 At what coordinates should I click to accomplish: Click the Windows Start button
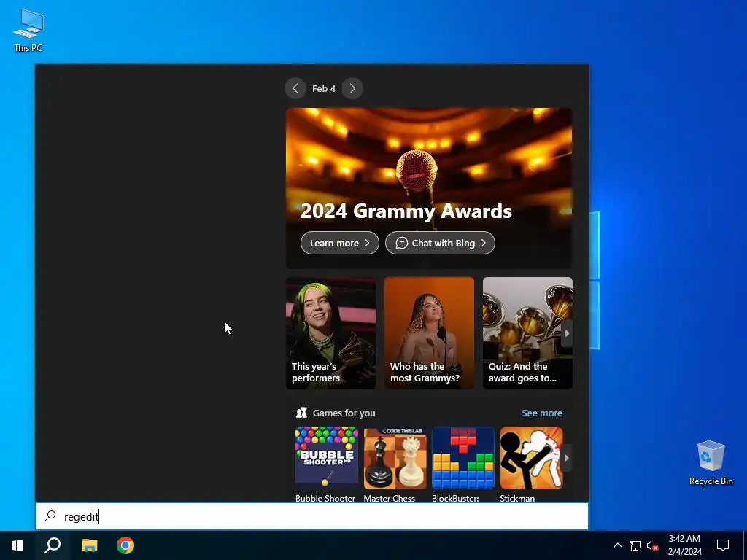(18, 545)
